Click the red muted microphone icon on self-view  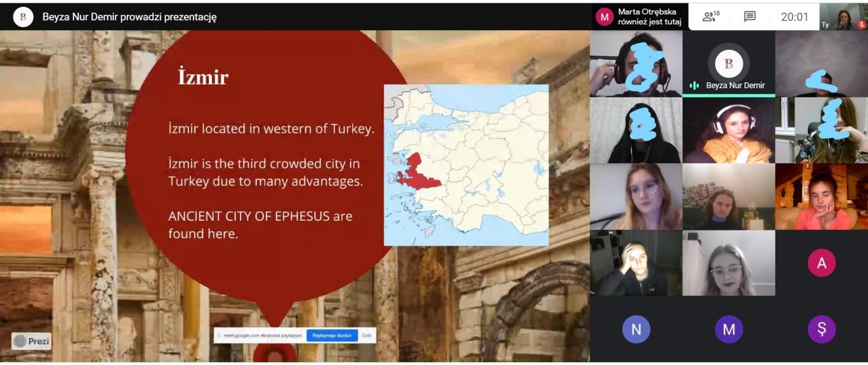pos(861,25)
